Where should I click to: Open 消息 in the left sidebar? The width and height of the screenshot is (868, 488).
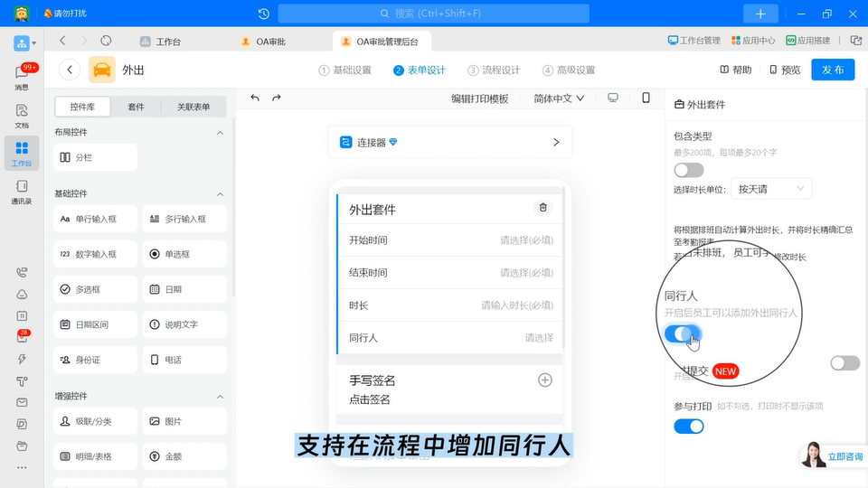tap(22, 78)
